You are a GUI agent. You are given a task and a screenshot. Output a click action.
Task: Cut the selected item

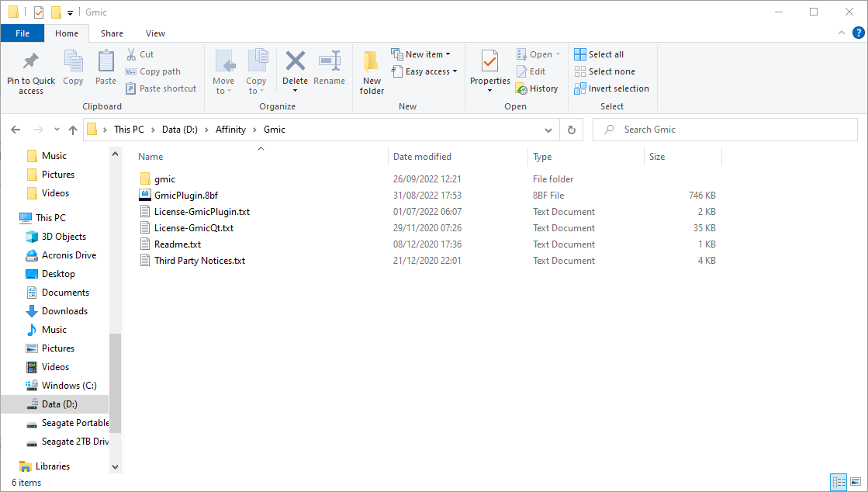tap(140, 54)
